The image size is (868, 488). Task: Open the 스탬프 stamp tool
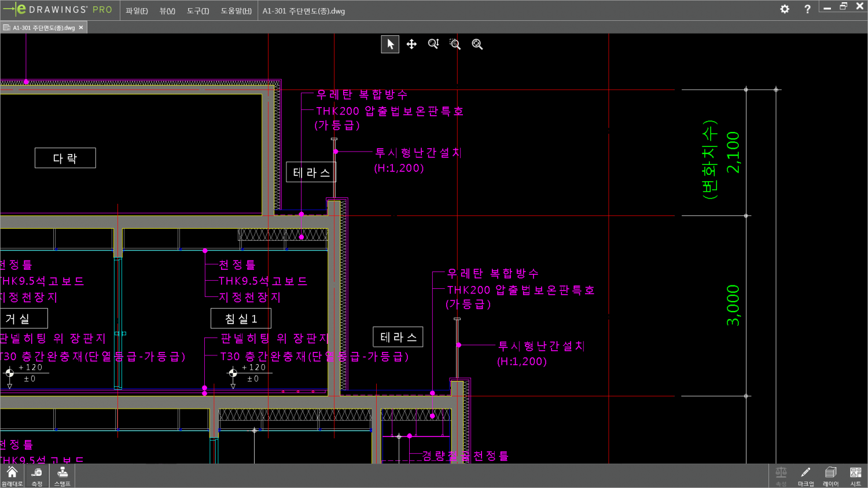tap(62, 476)
